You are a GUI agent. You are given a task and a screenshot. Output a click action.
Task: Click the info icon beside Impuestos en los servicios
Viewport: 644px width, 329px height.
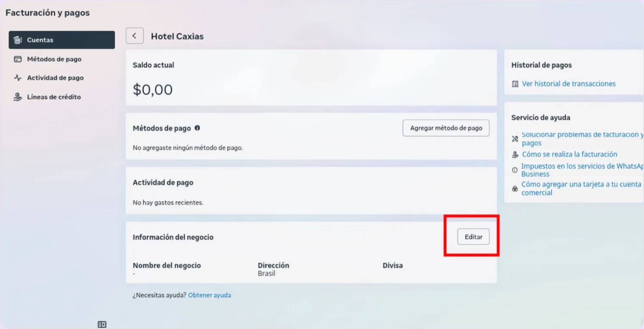click(x=515, y=170)
